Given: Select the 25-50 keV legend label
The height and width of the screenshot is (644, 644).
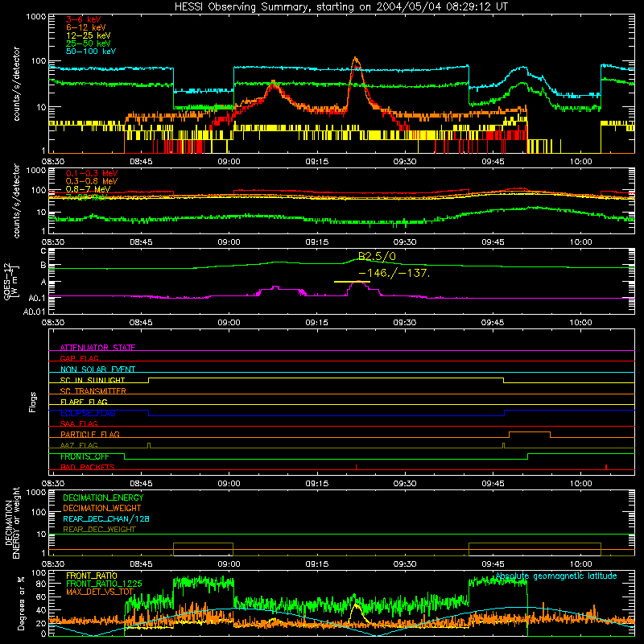Looking at the screenshot, I should click(89, 43).
